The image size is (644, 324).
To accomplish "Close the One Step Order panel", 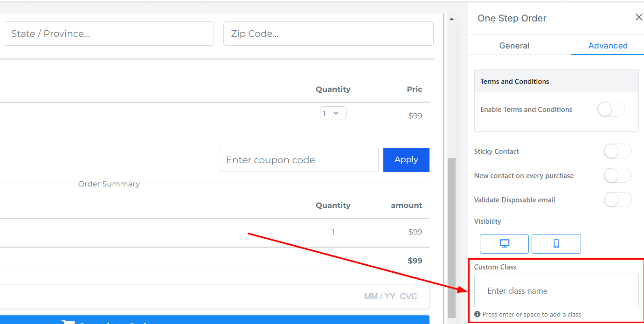I will (x=638, y=17).
